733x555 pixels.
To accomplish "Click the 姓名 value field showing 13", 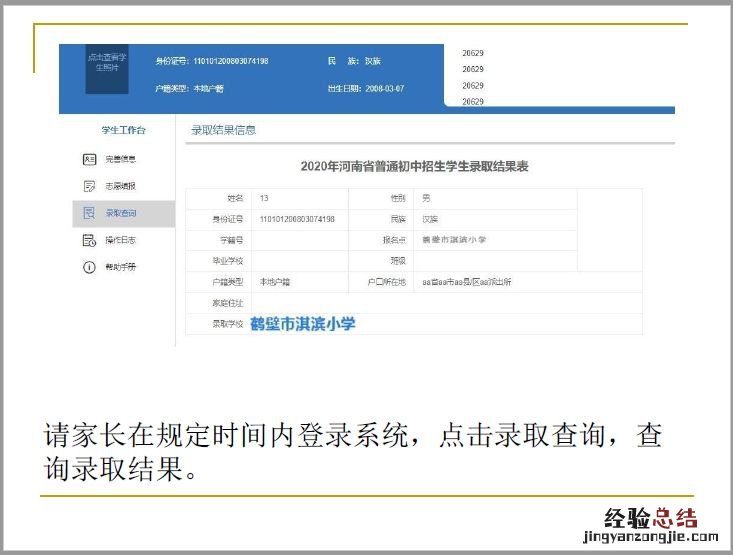I will point(265,198).
